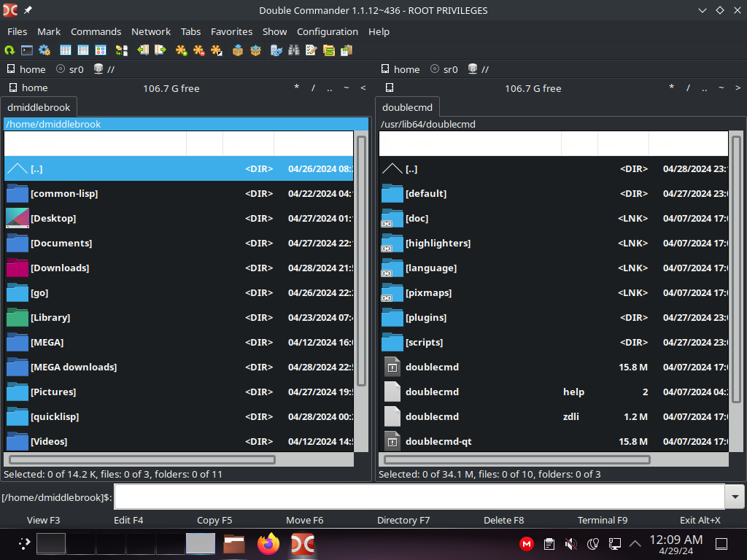Open the terminal window toolbar icon
Viewport: 747px width, 560px height.
point(27,50)
